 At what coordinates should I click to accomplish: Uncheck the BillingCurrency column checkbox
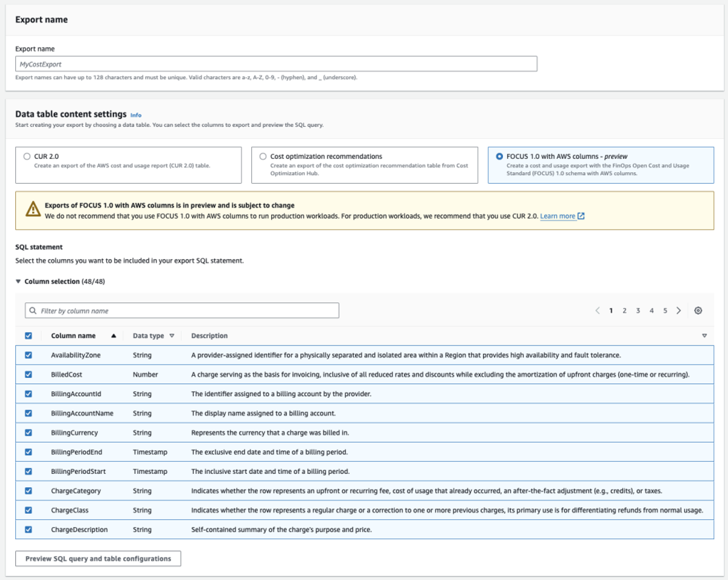29,433
